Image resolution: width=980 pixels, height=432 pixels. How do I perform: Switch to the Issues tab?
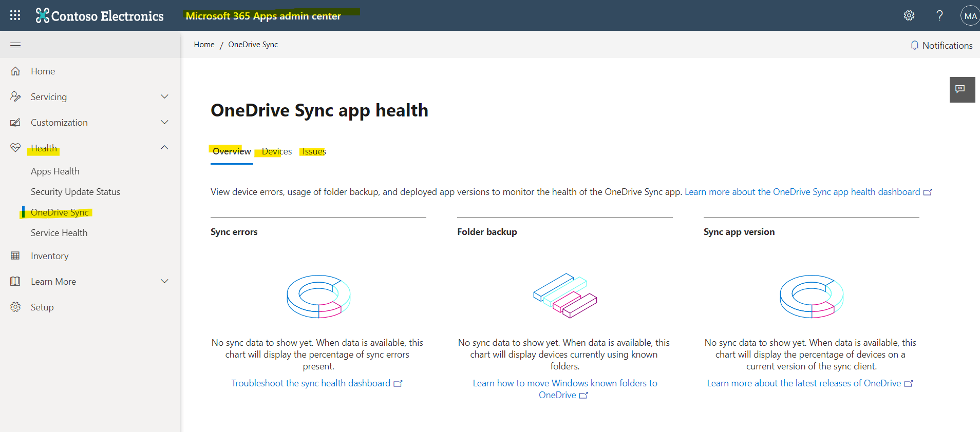(314, 152)
